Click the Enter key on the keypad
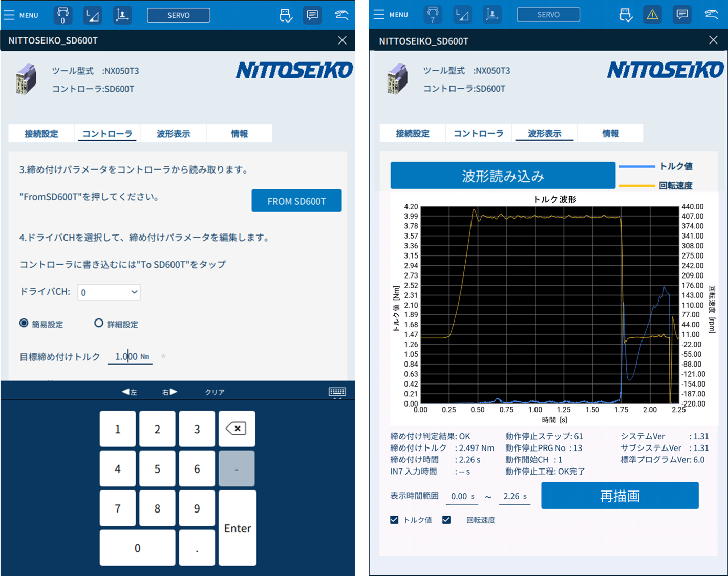The width and height of the screenshot is (728, 576). 238,528
